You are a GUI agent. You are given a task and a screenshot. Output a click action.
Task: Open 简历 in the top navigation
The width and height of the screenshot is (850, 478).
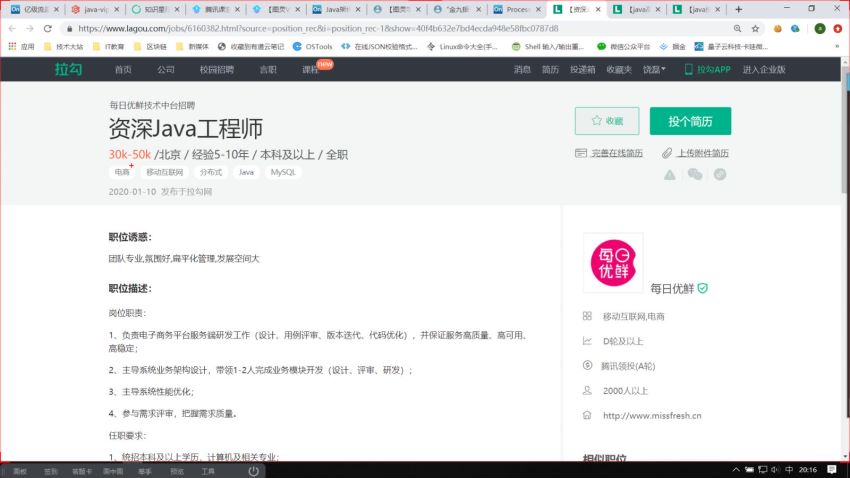[550, 69]
